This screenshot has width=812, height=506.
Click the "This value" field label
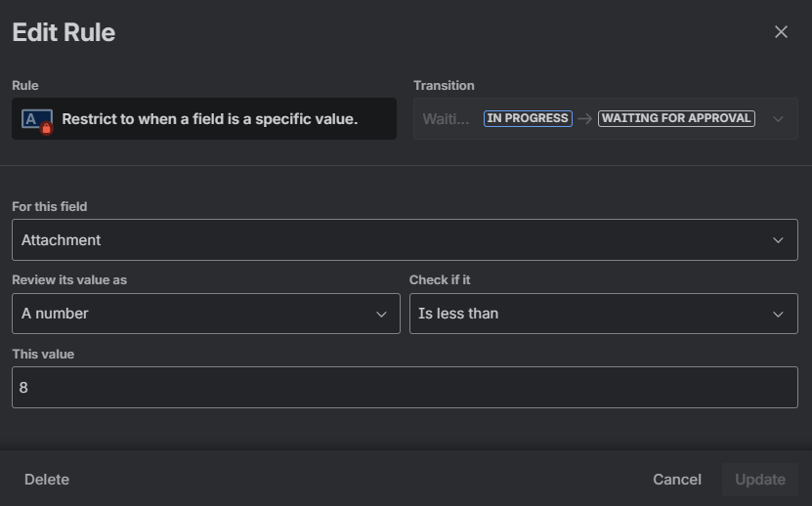pos(43,354)
